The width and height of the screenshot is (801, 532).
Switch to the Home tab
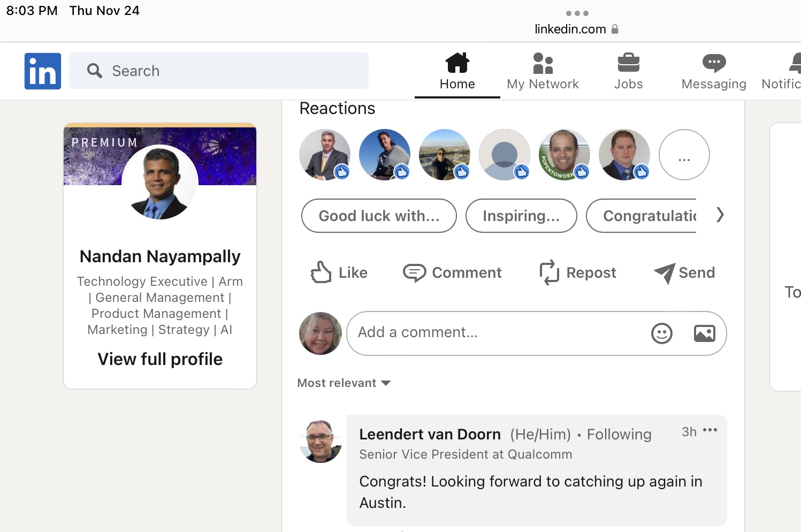457,71
